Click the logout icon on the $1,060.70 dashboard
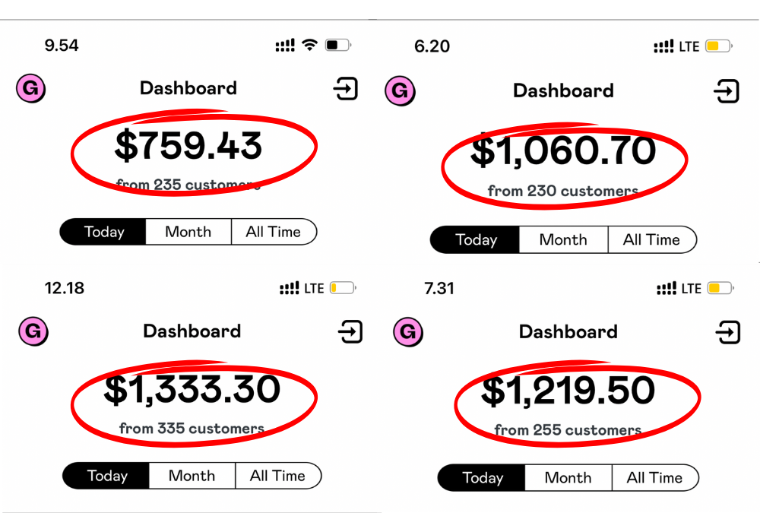This screenshot has height=532, width=760. [x=727, y=92]
